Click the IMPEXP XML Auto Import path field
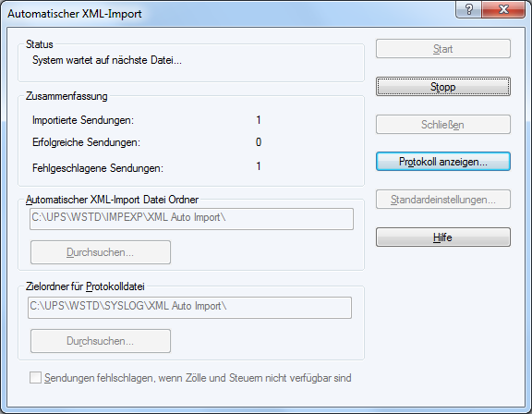 point(191,219)
